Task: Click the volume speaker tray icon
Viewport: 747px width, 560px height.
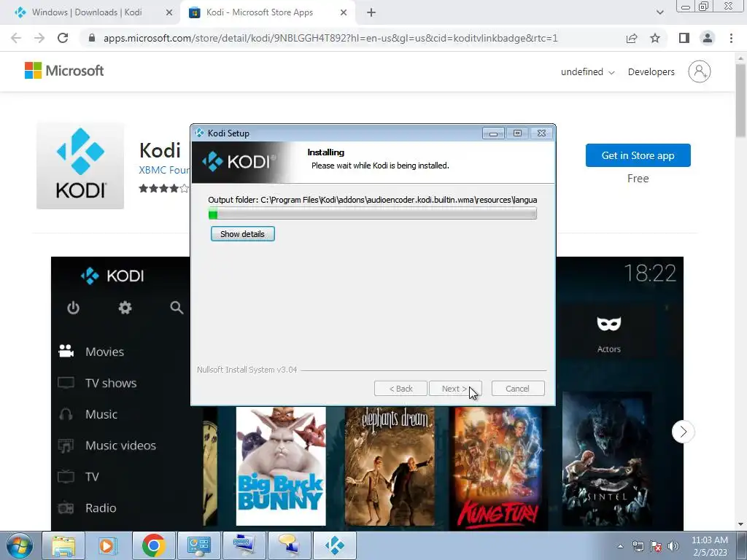Action: pos(673,546)
